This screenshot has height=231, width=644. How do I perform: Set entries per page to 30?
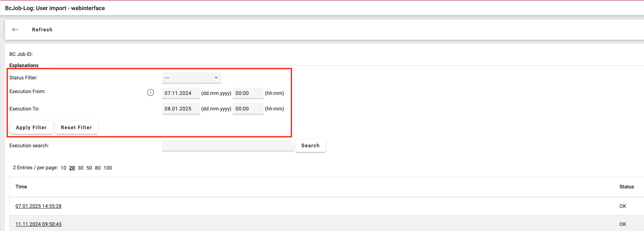pos(81,168)
